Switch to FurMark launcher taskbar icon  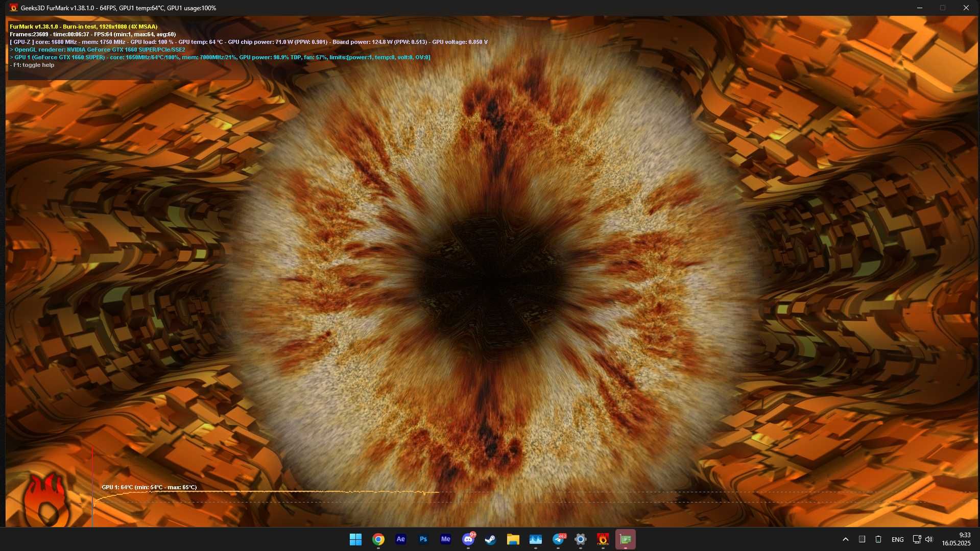click(603, 539)
